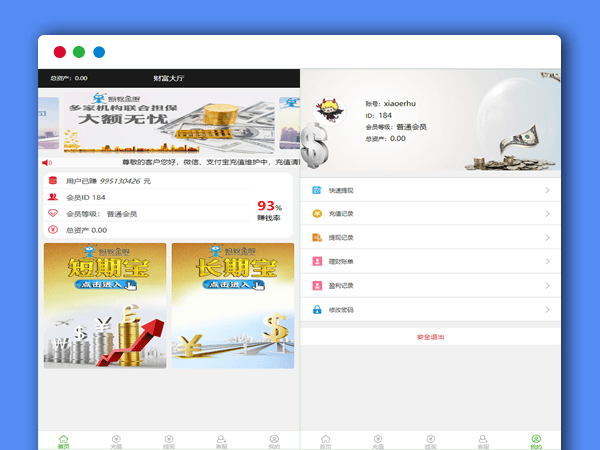This screenshot has width=600, height=450.
Task: Expand the 修改密码 row chevron
Action: coord(547,310)
